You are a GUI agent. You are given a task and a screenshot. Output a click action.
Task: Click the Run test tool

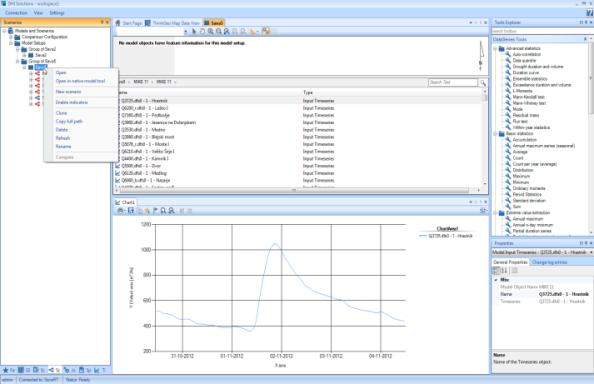coord(520,122)
